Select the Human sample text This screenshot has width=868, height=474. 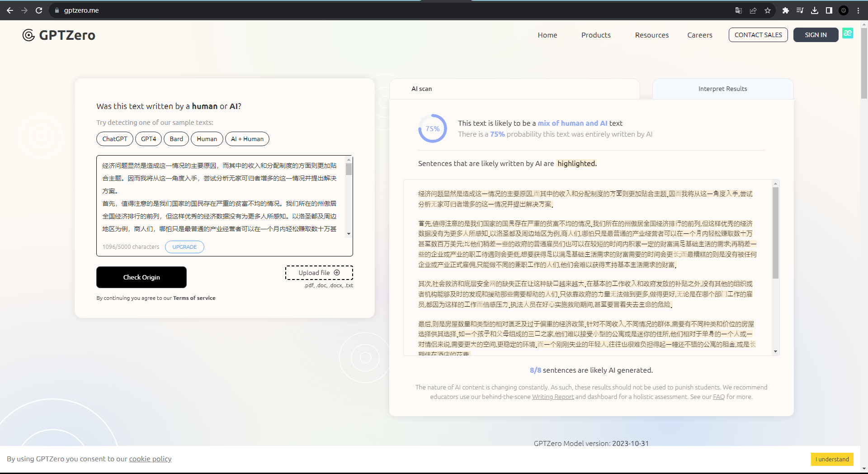tap(207, 139)
